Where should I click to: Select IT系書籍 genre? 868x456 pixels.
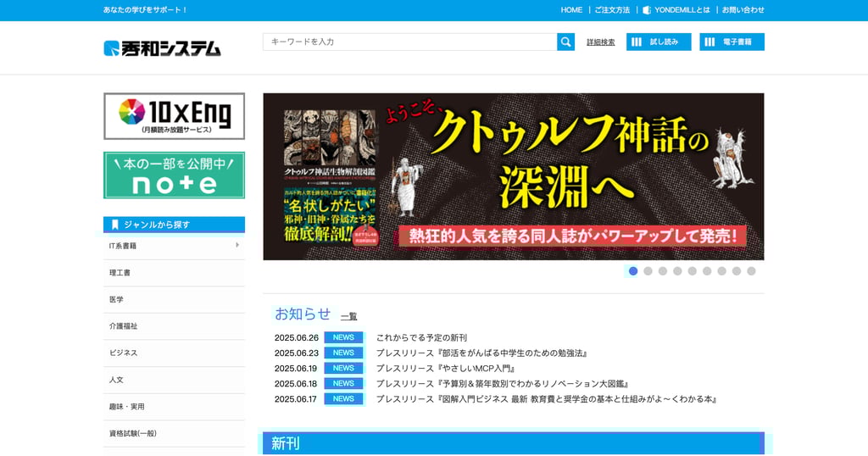[x=174, y=246]
